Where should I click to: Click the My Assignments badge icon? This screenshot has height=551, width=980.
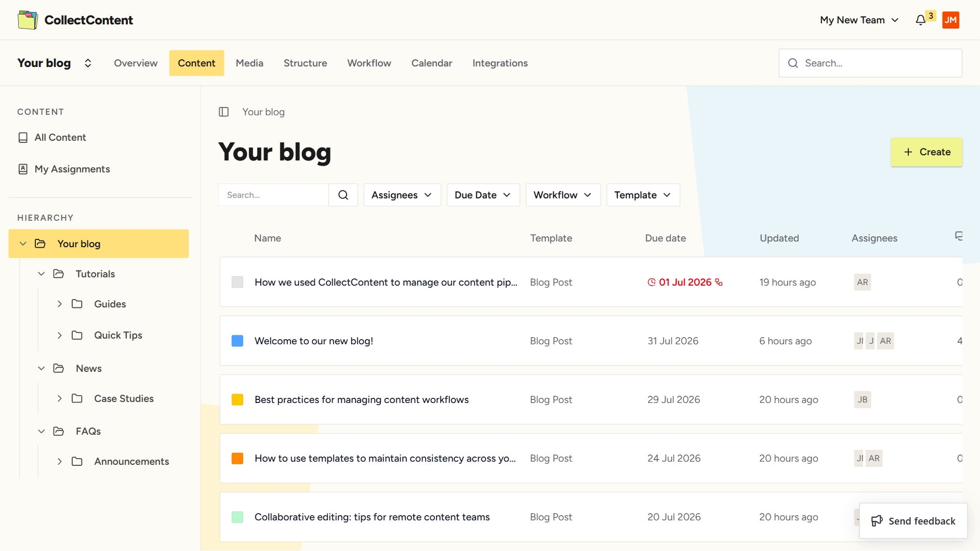click(x=23, y=169)
